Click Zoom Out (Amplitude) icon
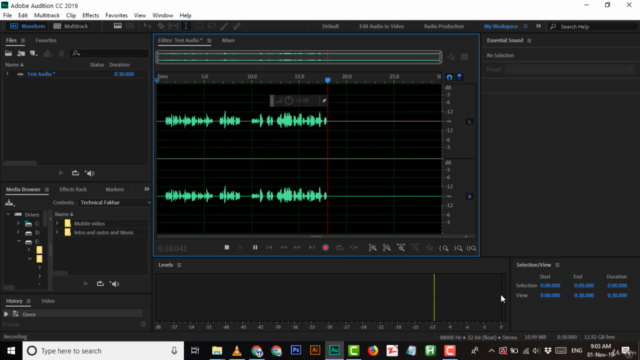 pos(387,248)
